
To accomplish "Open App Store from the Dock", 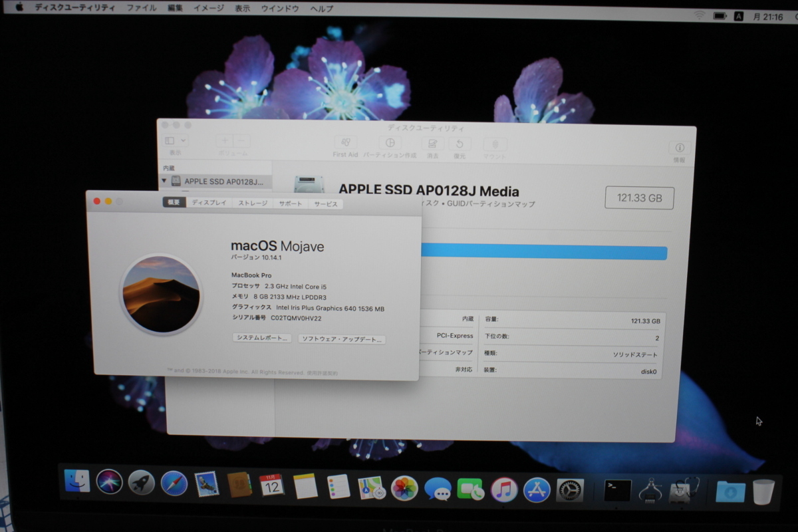I will (x=537, y=490).
